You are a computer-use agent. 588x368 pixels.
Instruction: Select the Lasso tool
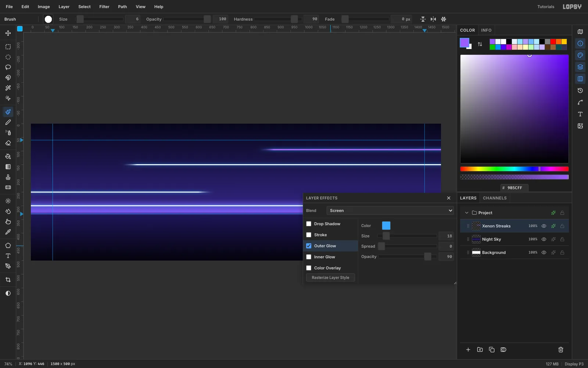click(x=8, y=67)
